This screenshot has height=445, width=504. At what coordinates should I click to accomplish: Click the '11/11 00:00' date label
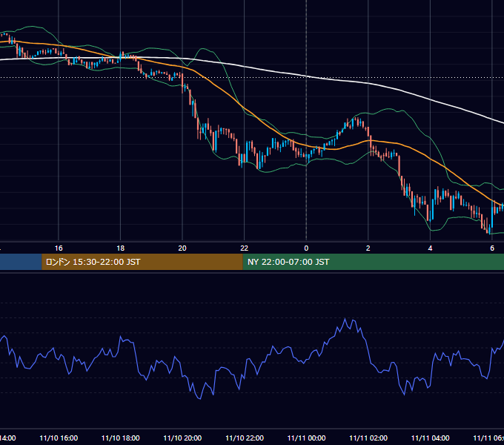coord(306,438)
